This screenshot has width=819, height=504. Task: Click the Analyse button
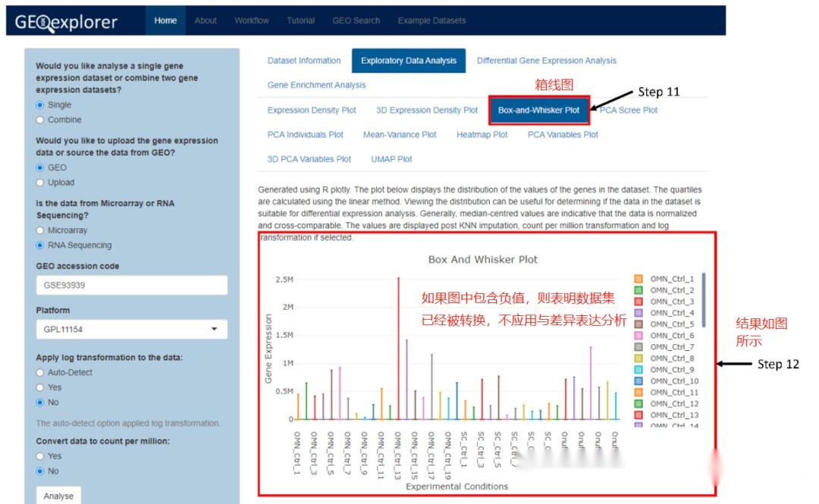[x=58, y=495]
